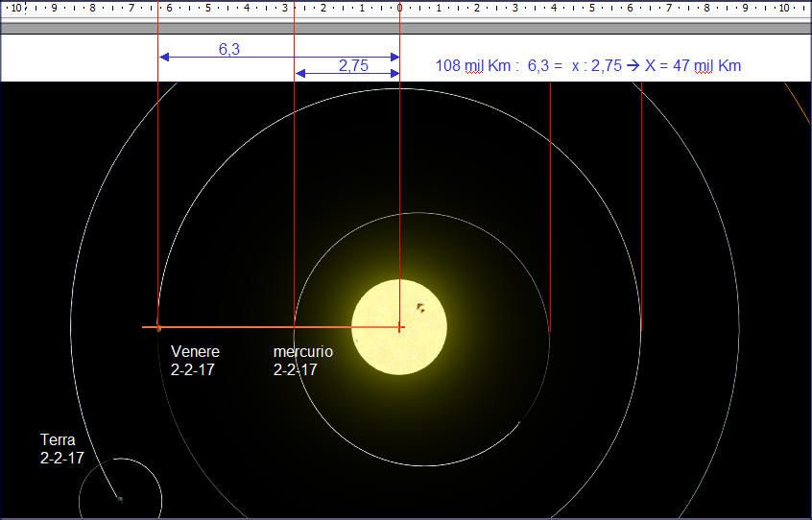Click the 0 mark on the horizontal ruler
Viewport: 812px width, 520px height.
(399, 9)
